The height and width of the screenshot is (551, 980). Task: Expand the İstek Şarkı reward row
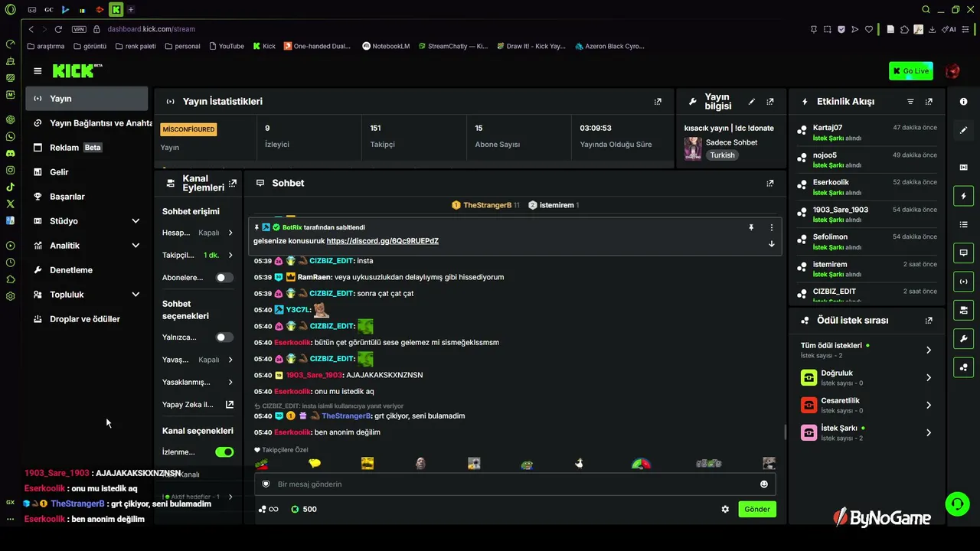pos(929,432)
